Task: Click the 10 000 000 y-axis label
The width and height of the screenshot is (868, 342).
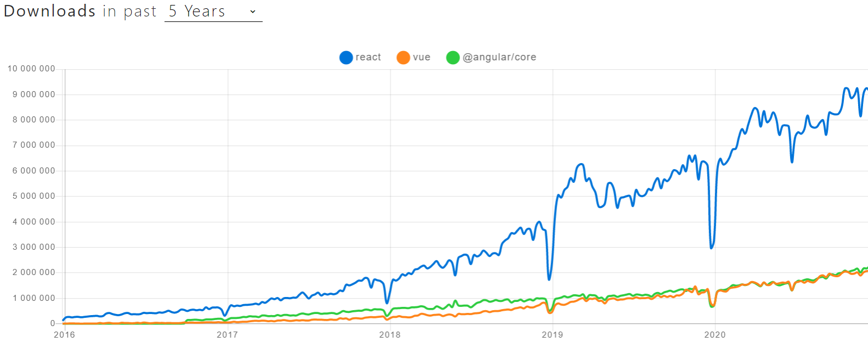Action: (31, 69)
